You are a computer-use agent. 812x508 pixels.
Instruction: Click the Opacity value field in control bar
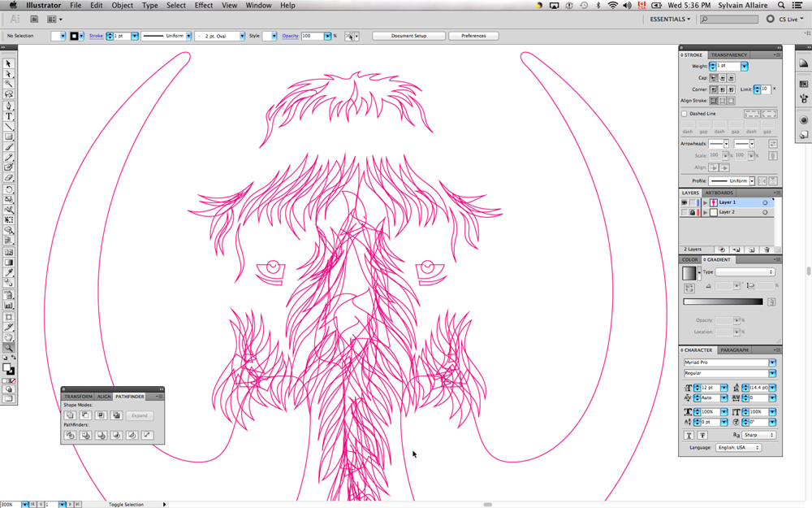(312, 36)
